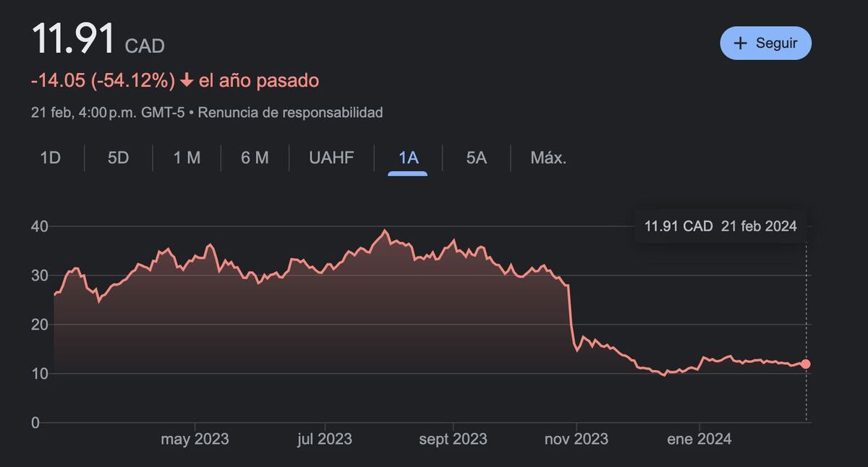The width and height of the screenshot is (868, 467).
Task: Switch to the 1D time range
Action: click(50, 158)
